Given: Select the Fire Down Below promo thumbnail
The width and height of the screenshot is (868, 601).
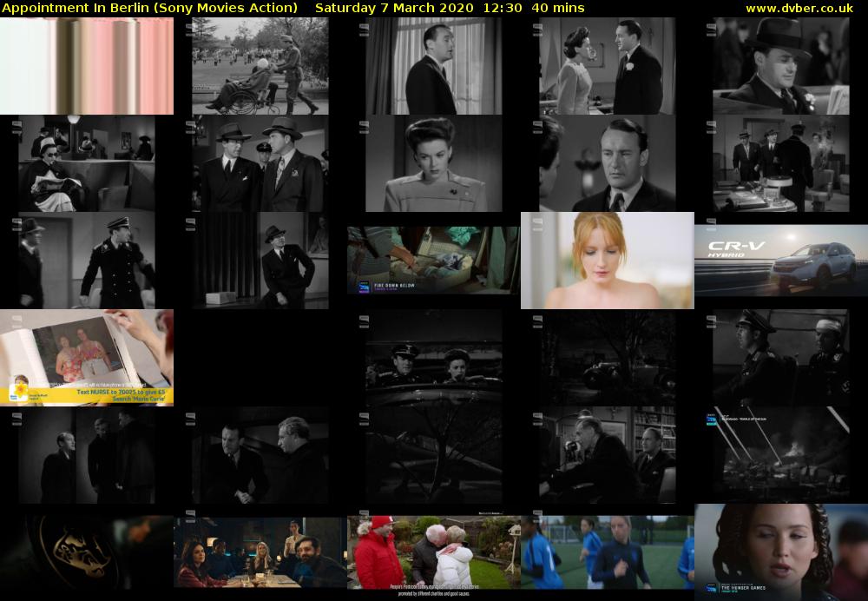Looking at the screenshot, I should [433, 260].
